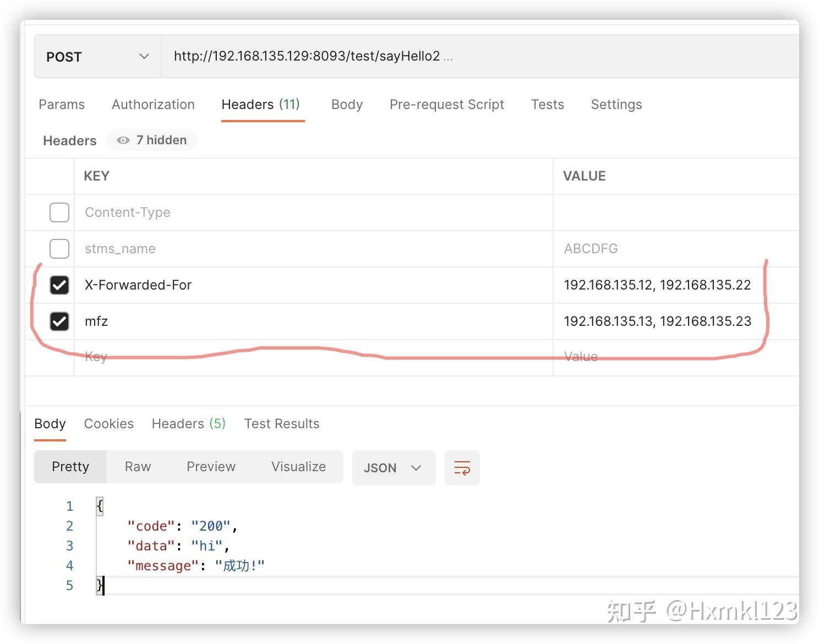View the response Cookies tab

tap(108, 423)
